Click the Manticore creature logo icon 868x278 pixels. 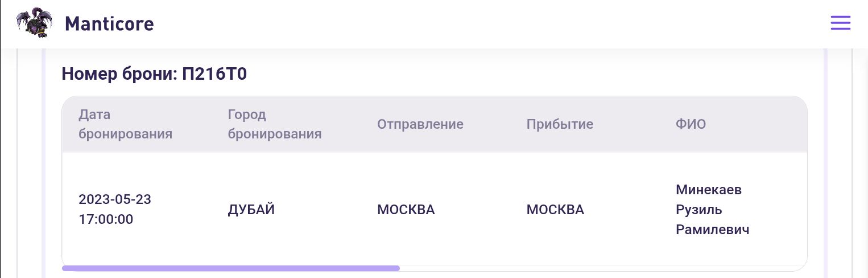35,23
